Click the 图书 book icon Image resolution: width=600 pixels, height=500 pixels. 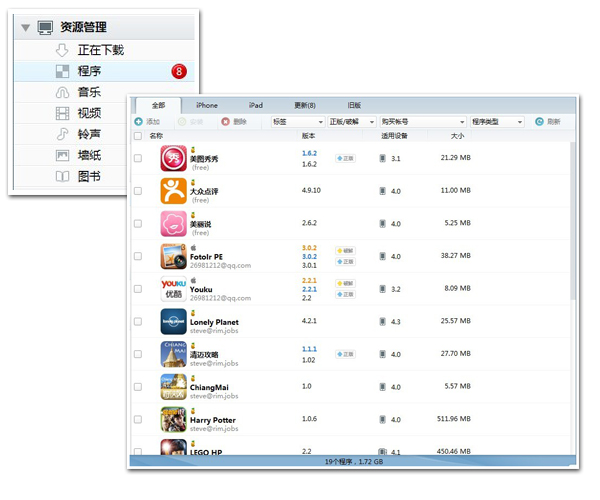[62, 176]
